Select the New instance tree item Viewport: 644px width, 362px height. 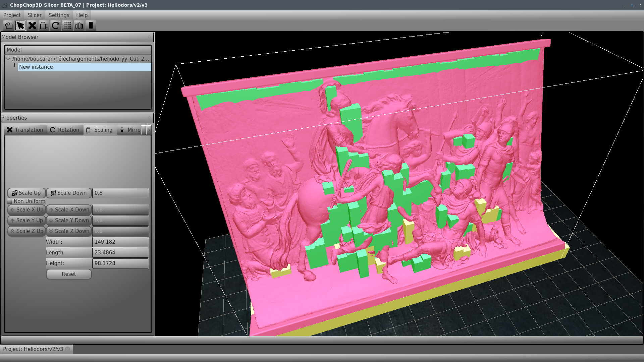coord(36,67)
